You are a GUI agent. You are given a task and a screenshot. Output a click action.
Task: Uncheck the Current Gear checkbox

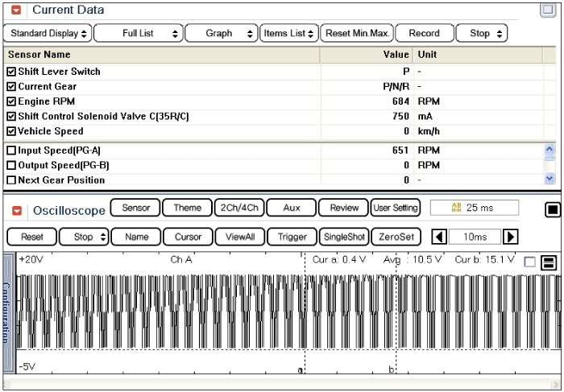tap(11, 87)
